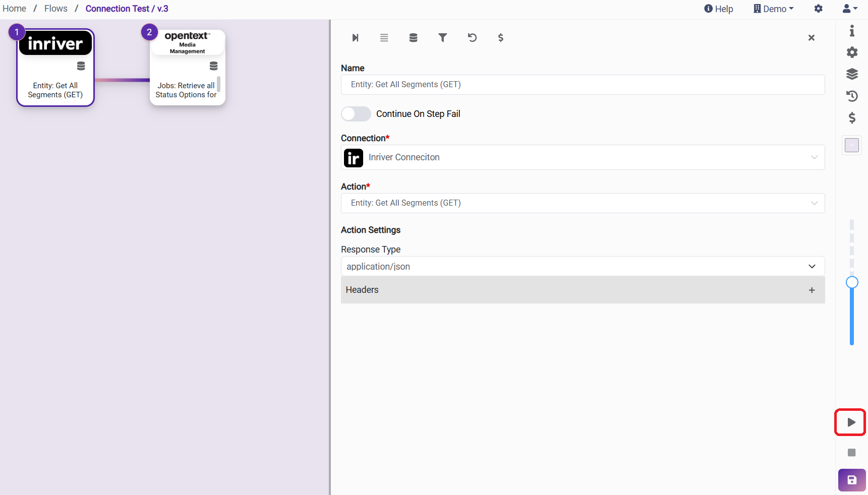Open the layers icon in right sidebar
The width and height of the screenshot is (868, 495).
click(852, 74)
